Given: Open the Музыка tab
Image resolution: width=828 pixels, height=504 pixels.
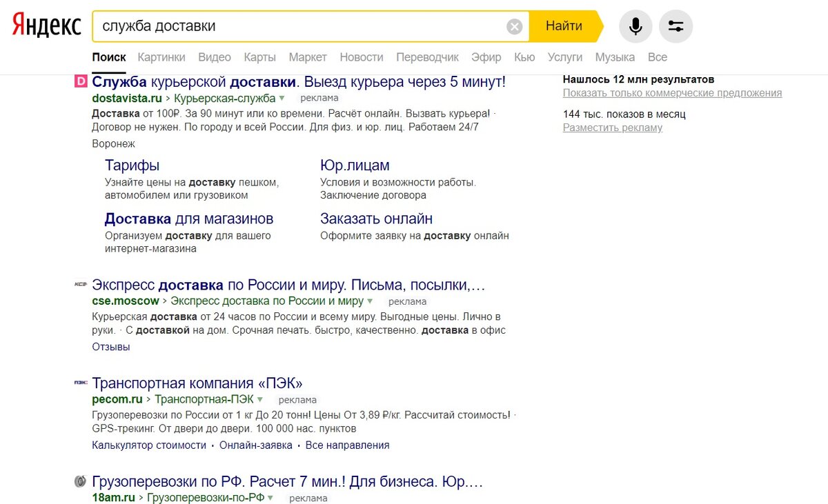Looking at the screenshot, I should pyautogui.click(x=615, y=57).
